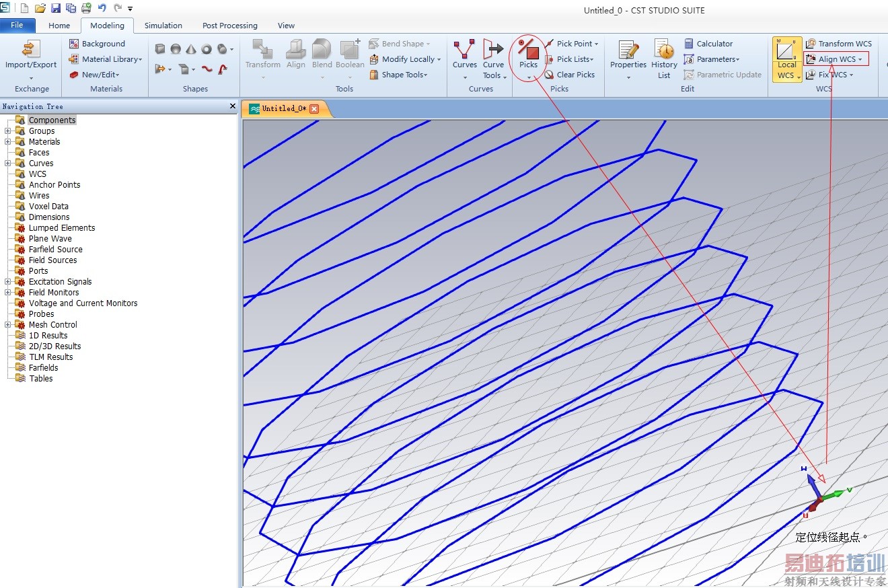Expand the Groups tree node
The height and width of the screenshot is (588, 888).
click(7, 131)
